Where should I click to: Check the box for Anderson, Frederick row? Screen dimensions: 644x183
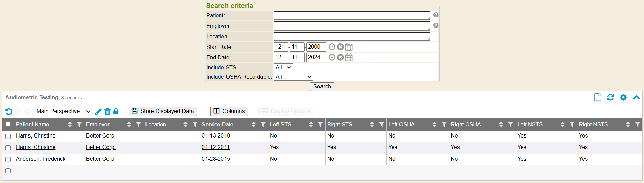coord(8,159)
